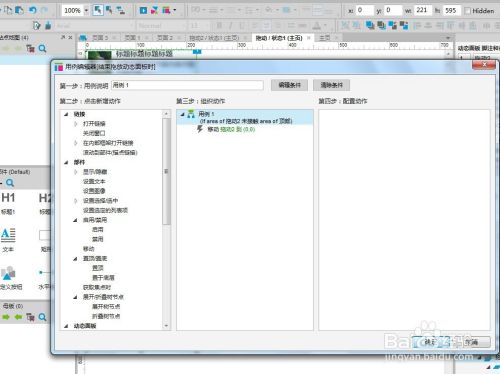The width and height of the screenshot is (500, 374).
Task: Collapse the 链接 category in actions tree
Action: pos(66,114)
